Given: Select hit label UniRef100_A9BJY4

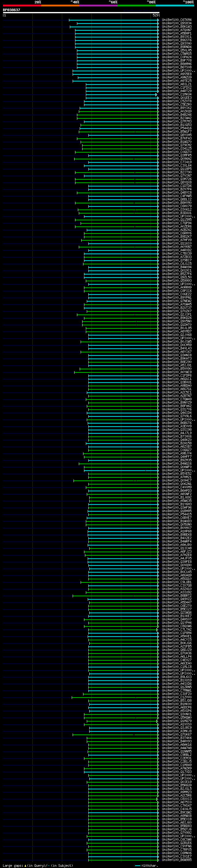Looking at the screenshot, I should pyautogui.click(x=177, y=454).
